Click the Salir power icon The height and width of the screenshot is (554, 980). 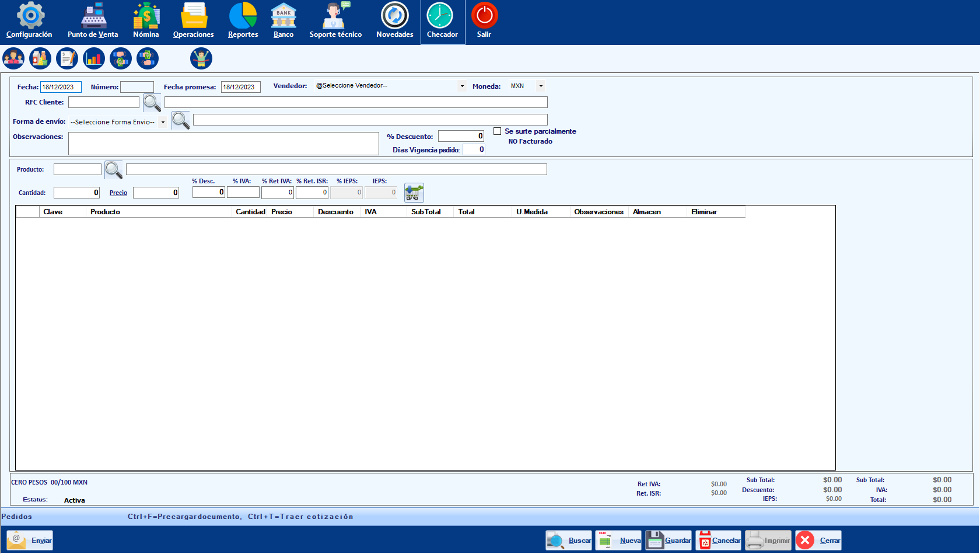484,20
